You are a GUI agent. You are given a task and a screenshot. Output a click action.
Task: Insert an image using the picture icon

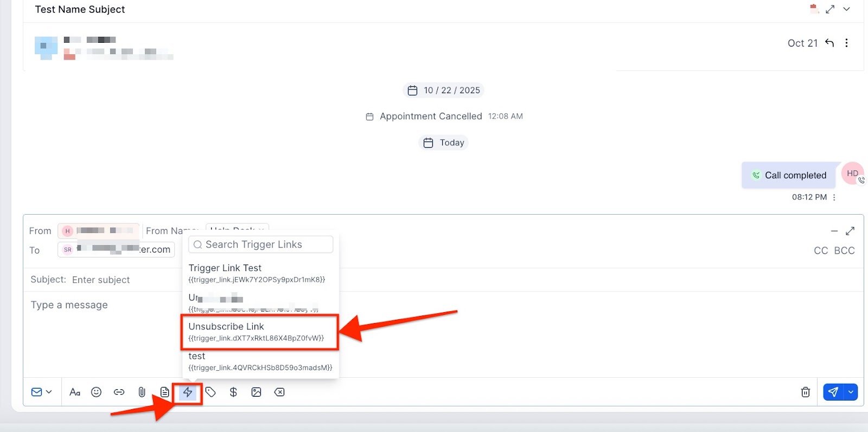[x=256, y=392]
